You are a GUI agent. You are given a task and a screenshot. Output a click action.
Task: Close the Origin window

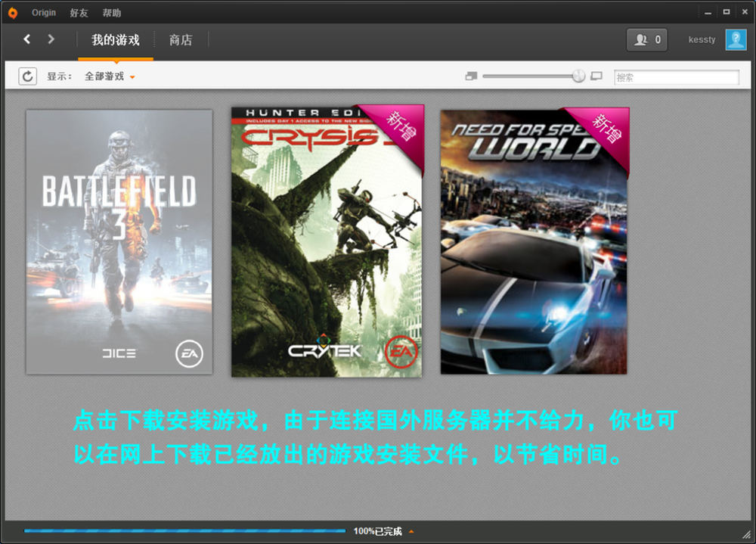click(x=745, y=12)
